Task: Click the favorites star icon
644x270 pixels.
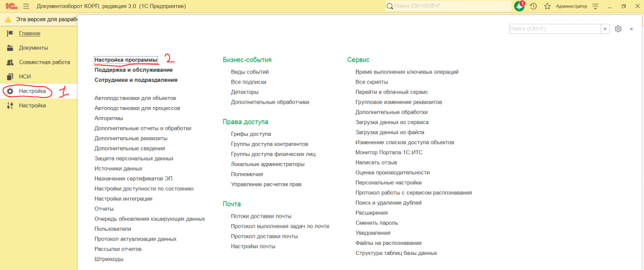Action: 547,6
